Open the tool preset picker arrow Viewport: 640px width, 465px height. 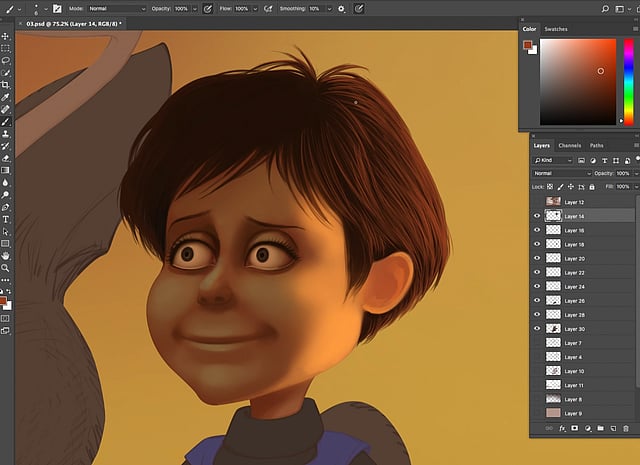click(x=19, y=9)
